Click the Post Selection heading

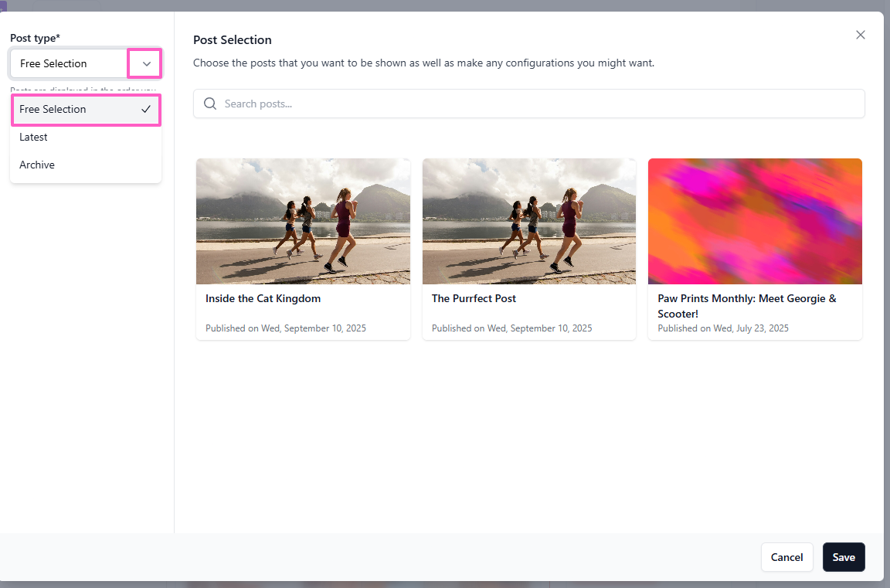coord(233,40)
